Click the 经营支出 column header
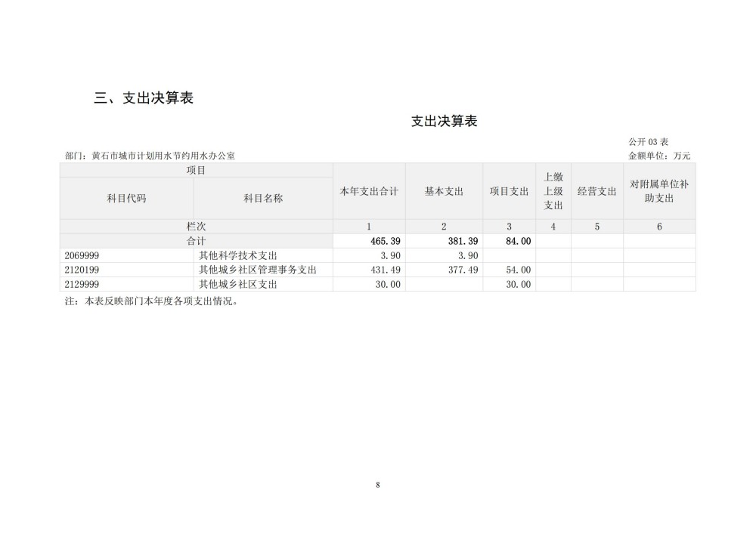 coord(596,192)
